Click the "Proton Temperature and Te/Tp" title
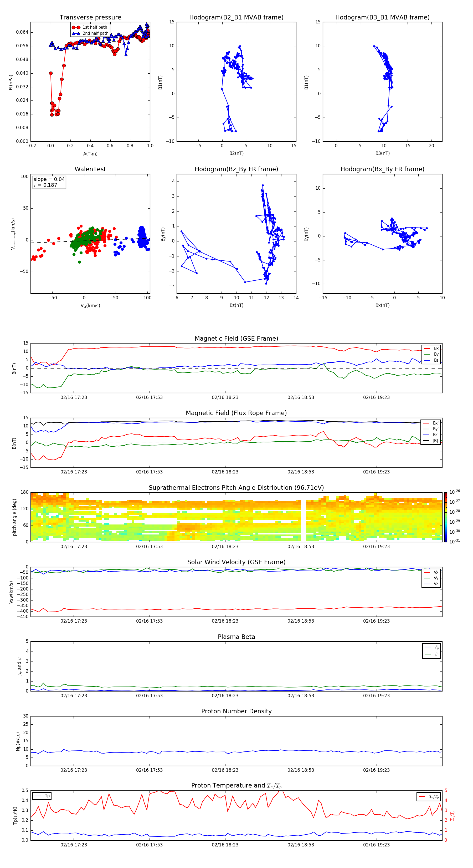The image size is (473, 868). (x=236, y=785)
